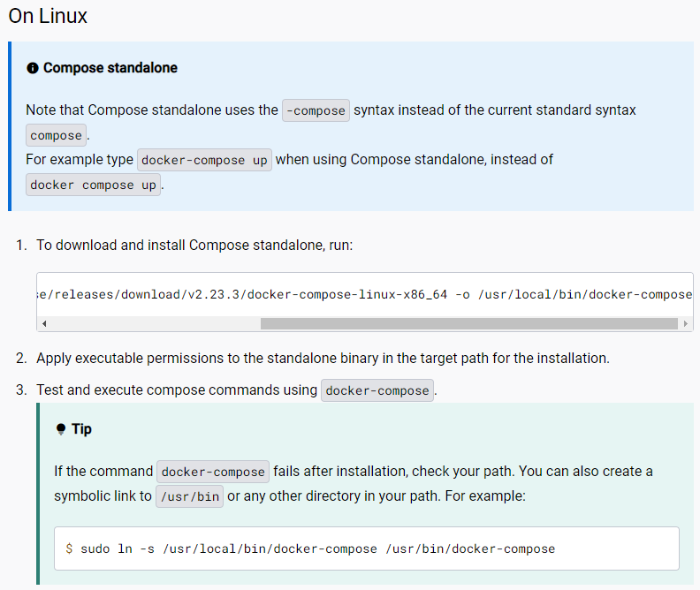
Task: Click the "/usr/bin" inline code
Action: [x=189, y=496]
